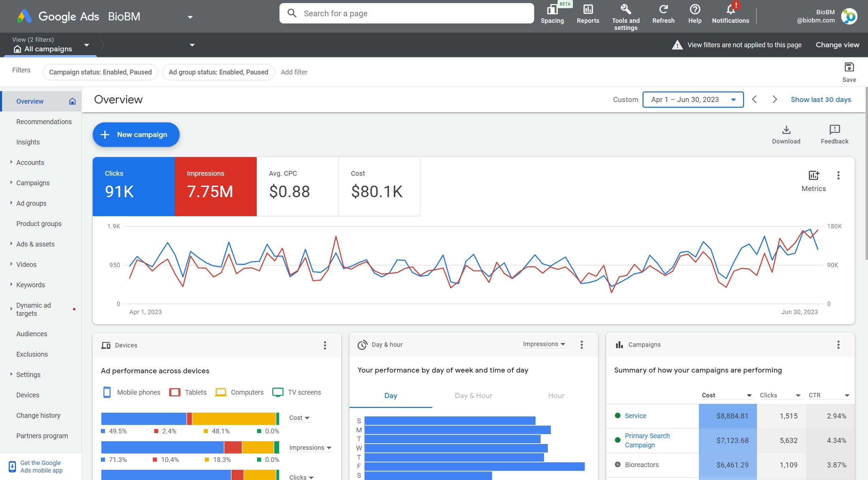Click the Search for a page field
The width and height of the screenshot is (868, 480).
click(x=406, y=13)
